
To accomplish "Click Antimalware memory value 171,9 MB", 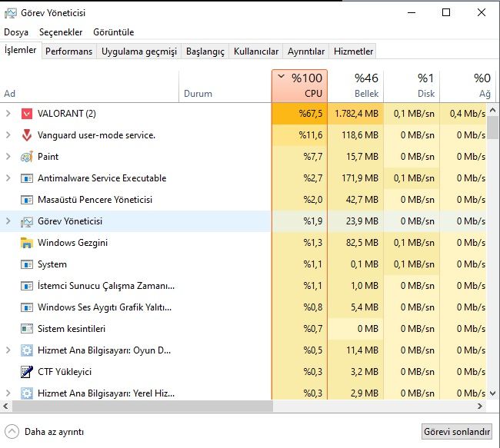I will point(360,178).
